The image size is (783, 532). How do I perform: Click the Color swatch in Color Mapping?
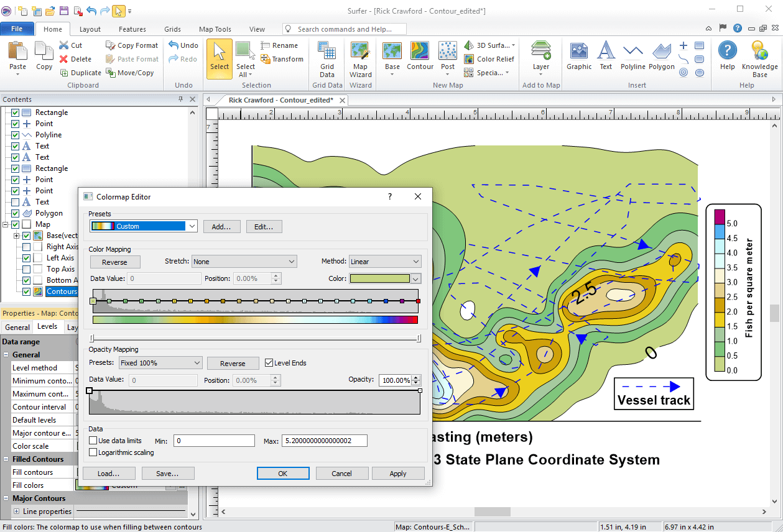379,279
